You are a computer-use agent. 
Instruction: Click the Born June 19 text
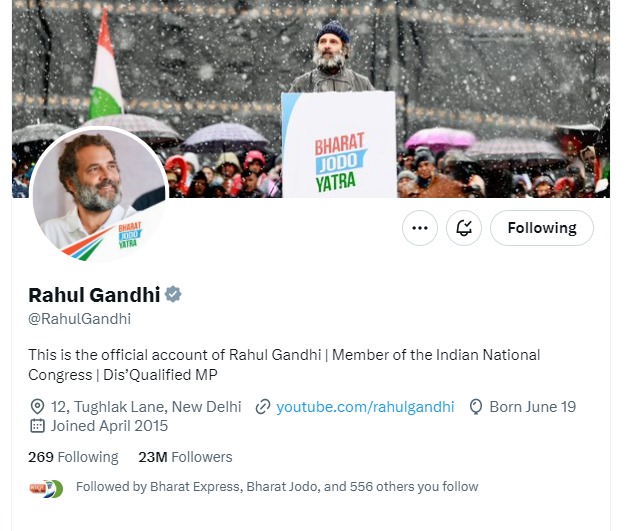point(533,406)
